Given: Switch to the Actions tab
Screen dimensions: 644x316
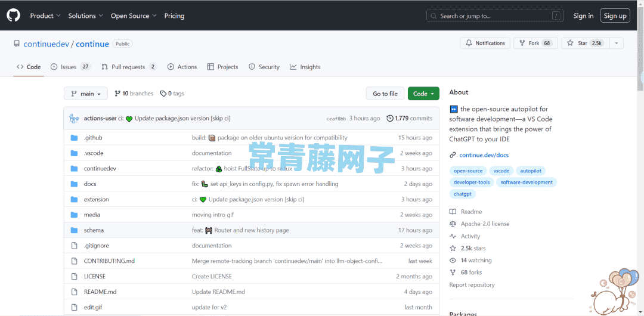Looking at the screenshot, I should [182, 67].
